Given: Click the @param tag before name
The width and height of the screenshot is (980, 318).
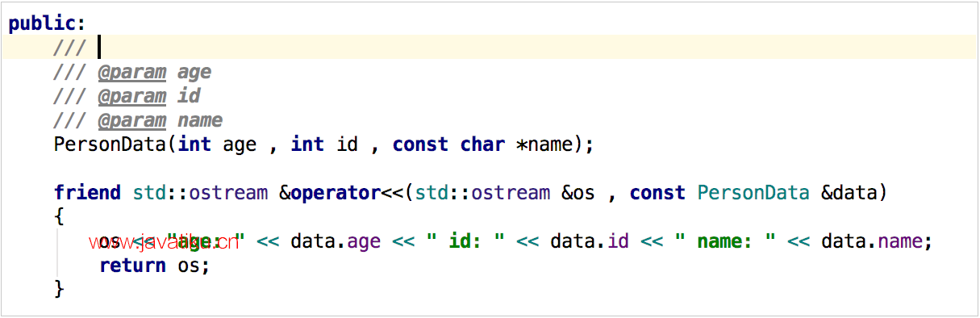Looking at the screenshot, I should 132,121.
